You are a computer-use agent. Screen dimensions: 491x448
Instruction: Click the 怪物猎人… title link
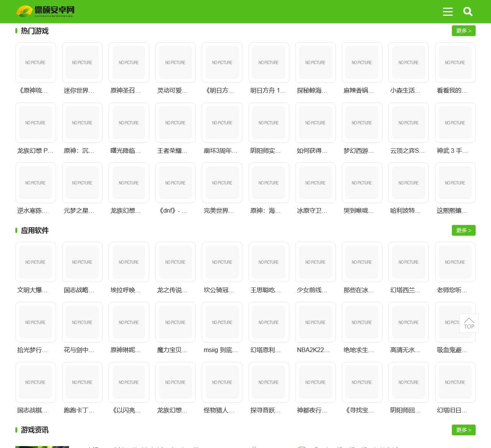(x=219, y=410)
